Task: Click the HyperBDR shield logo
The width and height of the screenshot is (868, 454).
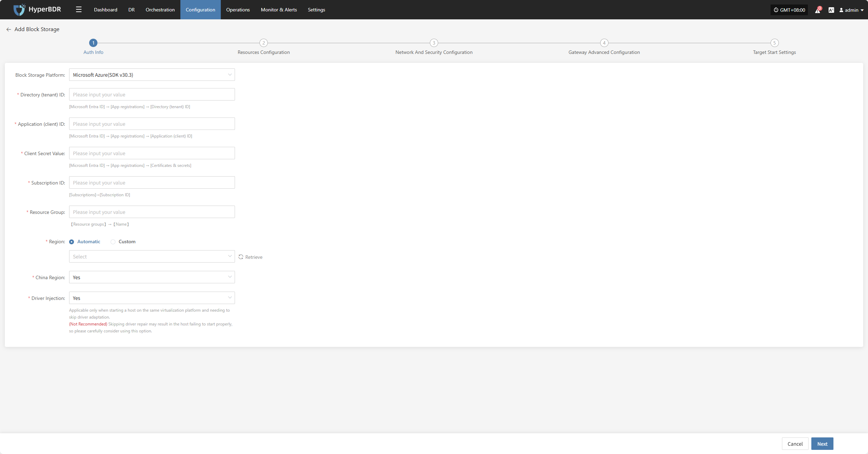Action: click(19, 10)
